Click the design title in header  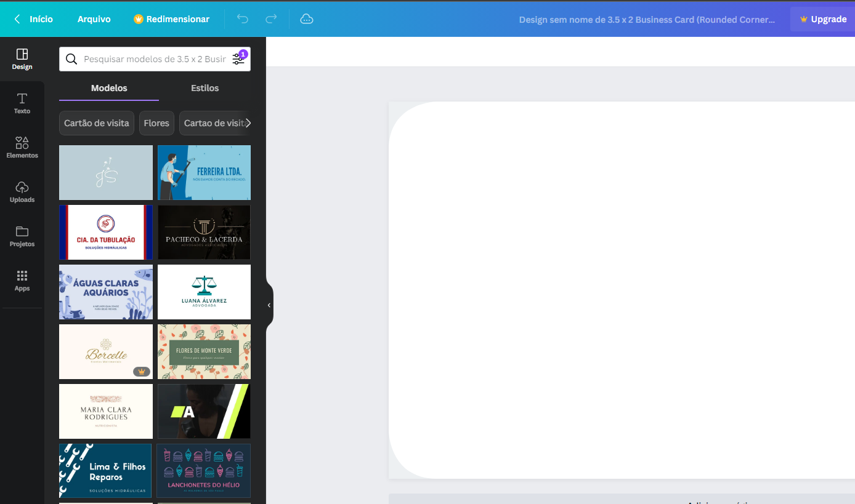tap(647, 19)
